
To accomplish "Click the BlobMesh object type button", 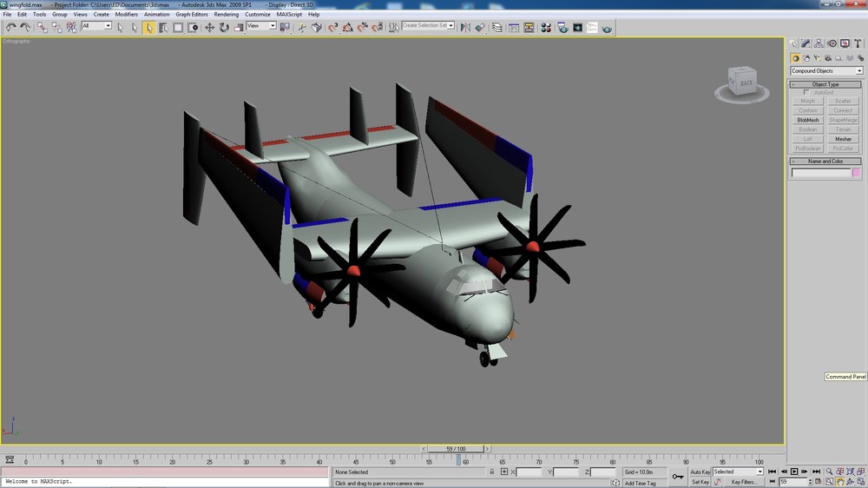I will (x=807, y=120).
